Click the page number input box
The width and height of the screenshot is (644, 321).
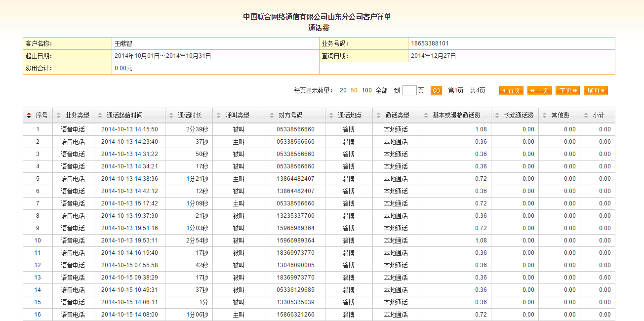[x=409, y=91]
